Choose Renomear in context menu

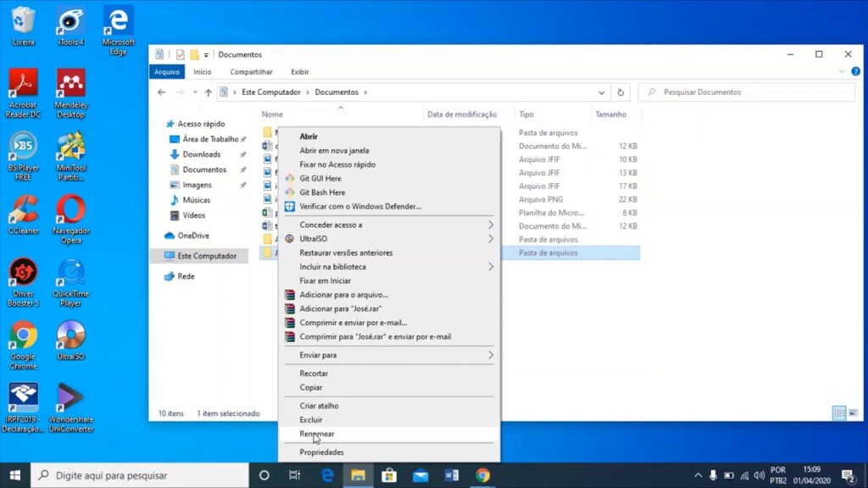[389, 434]
